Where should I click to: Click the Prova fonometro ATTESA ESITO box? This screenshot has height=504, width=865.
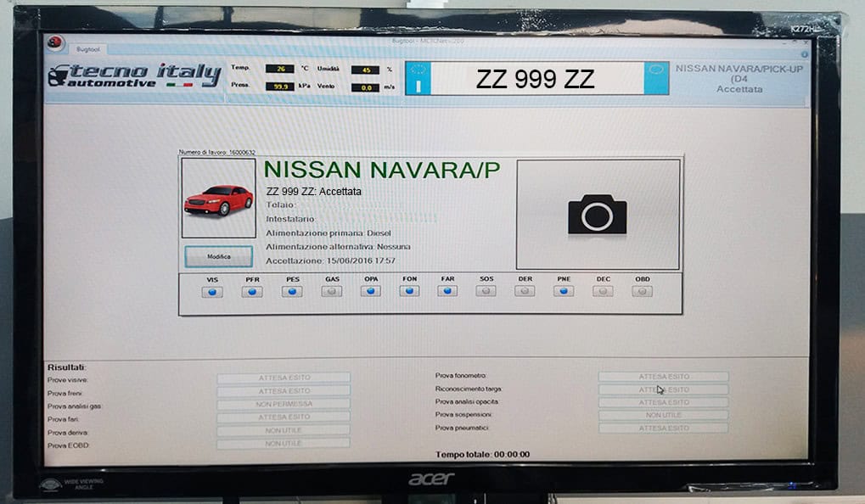point(664,377)
